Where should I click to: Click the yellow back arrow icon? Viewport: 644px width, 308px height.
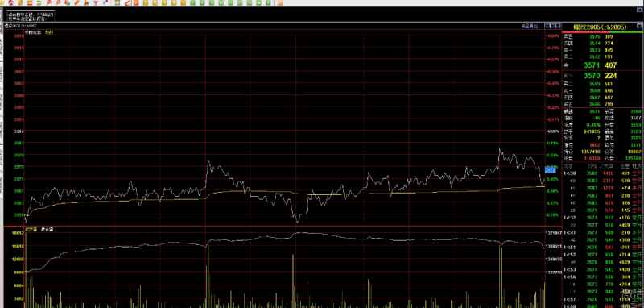point(2,2)
